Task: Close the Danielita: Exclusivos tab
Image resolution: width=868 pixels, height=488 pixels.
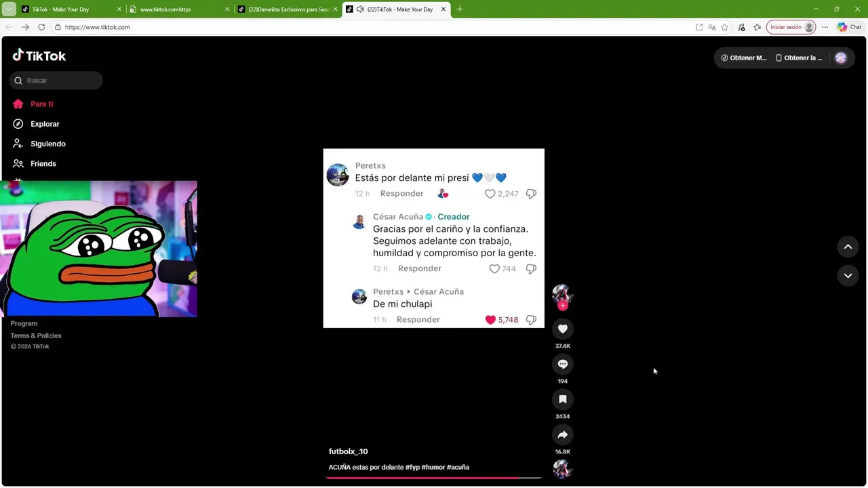Action: [x=335, y=9]
